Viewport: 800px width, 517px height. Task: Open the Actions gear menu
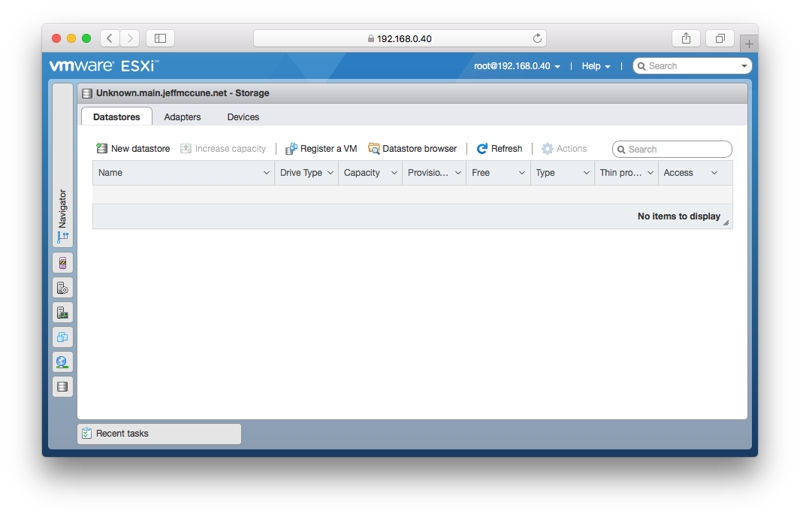pyautogui.click(x=564, y=149)
